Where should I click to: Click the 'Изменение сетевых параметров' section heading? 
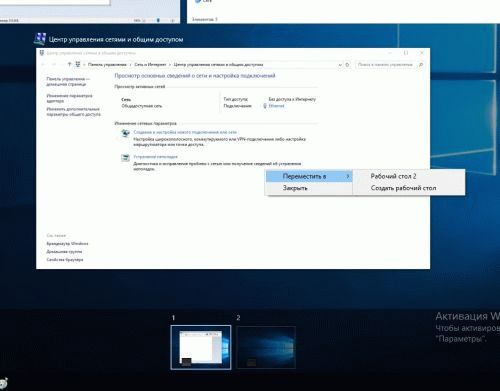click(x=145, y=123)
